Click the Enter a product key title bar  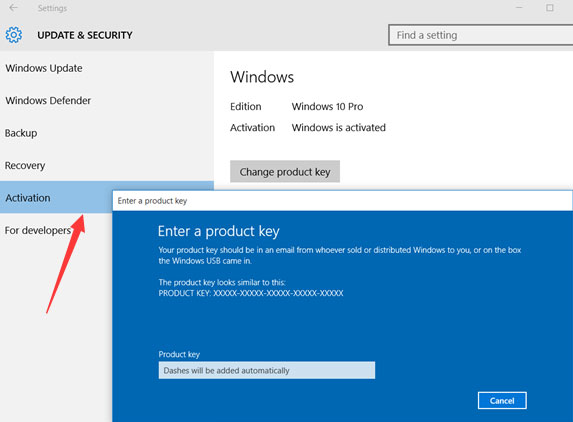342,201
